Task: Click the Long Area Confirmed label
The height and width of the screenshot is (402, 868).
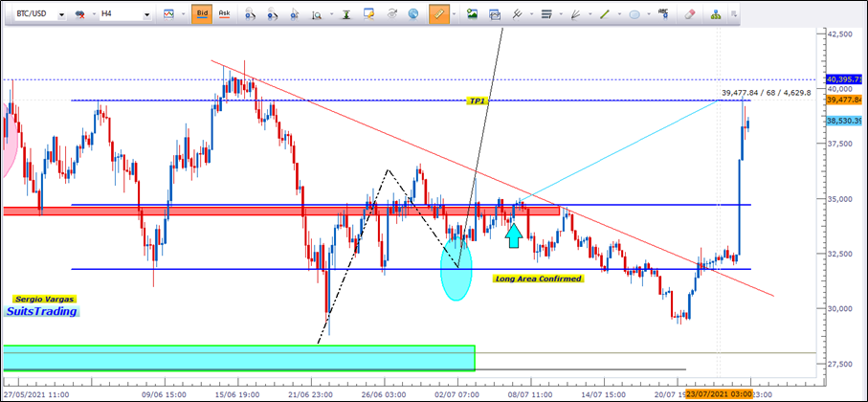Action: [x=538, y=279]
